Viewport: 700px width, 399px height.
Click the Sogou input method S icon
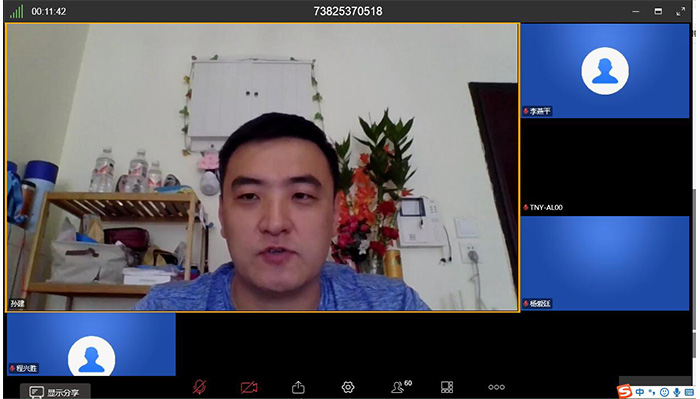(x=625, y=391)
